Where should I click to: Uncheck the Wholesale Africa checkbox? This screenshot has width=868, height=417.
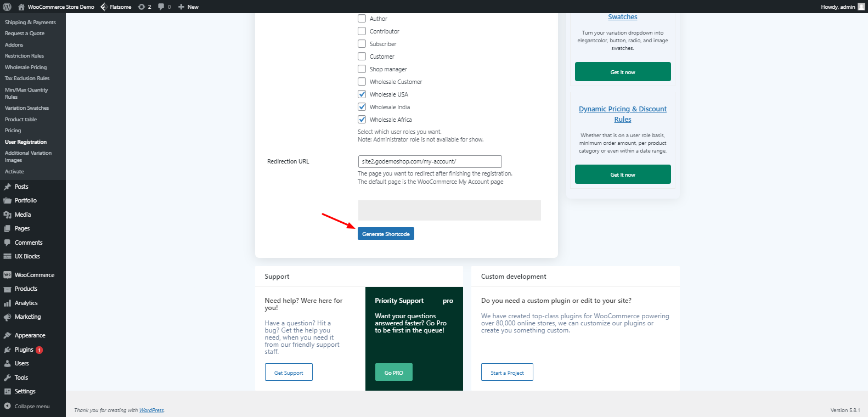point(362,120)
